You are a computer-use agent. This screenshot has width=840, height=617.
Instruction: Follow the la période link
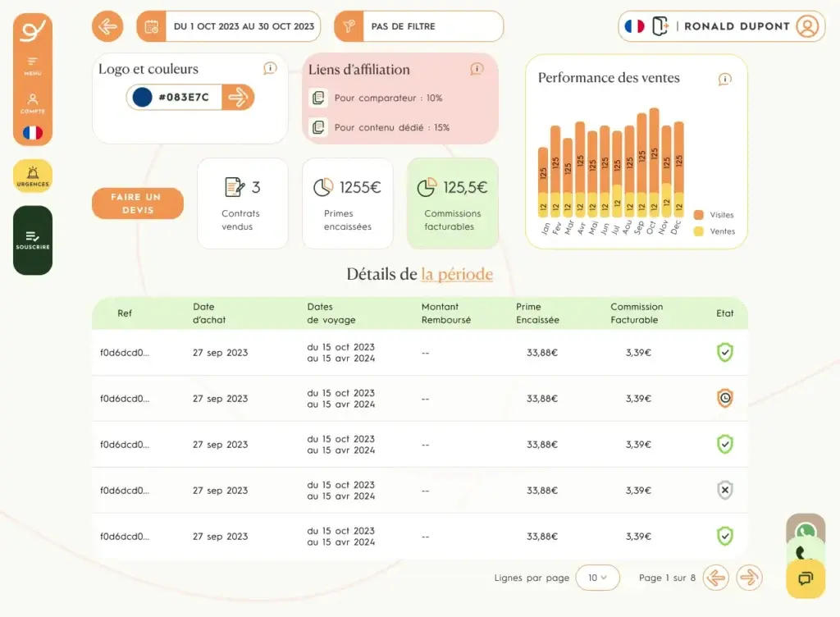[457, 274]
